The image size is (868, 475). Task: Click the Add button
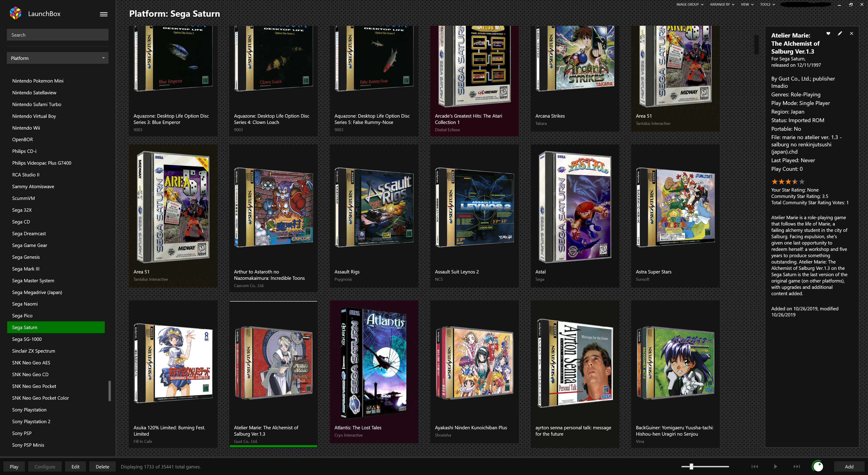click(x=849, y=467)
